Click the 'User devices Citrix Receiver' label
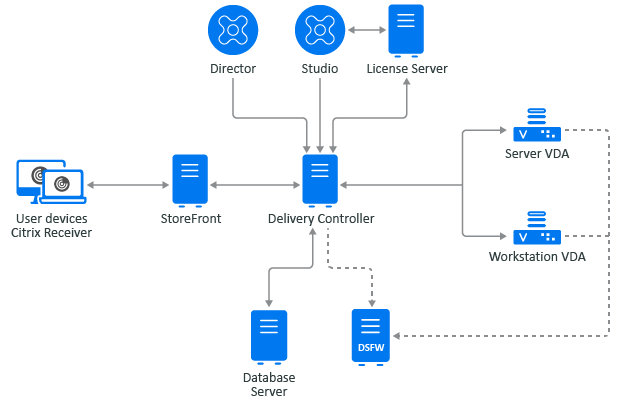This screenshot has width=620, height=400. (51, 226)
